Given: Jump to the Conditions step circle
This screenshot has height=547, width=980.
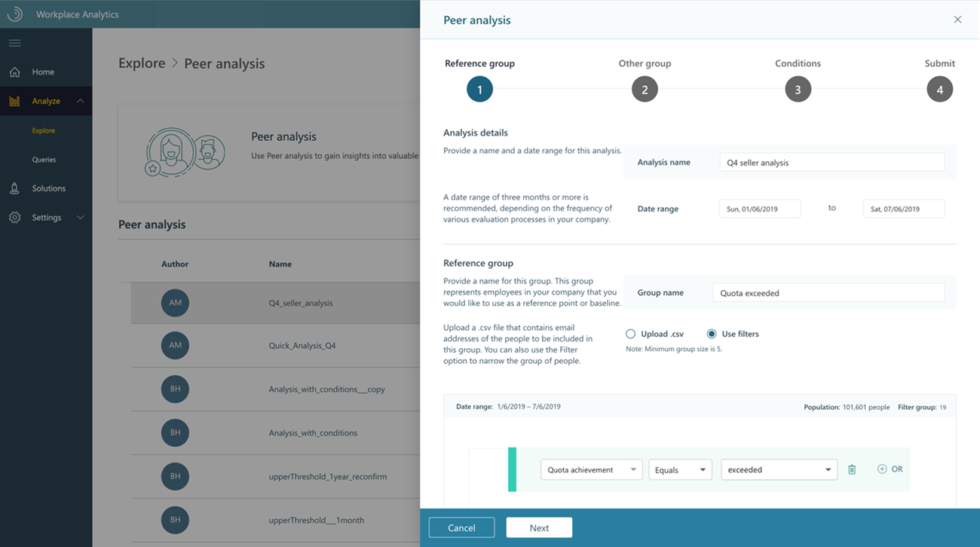Looking at the screenshot, I should tap(798, 89).
